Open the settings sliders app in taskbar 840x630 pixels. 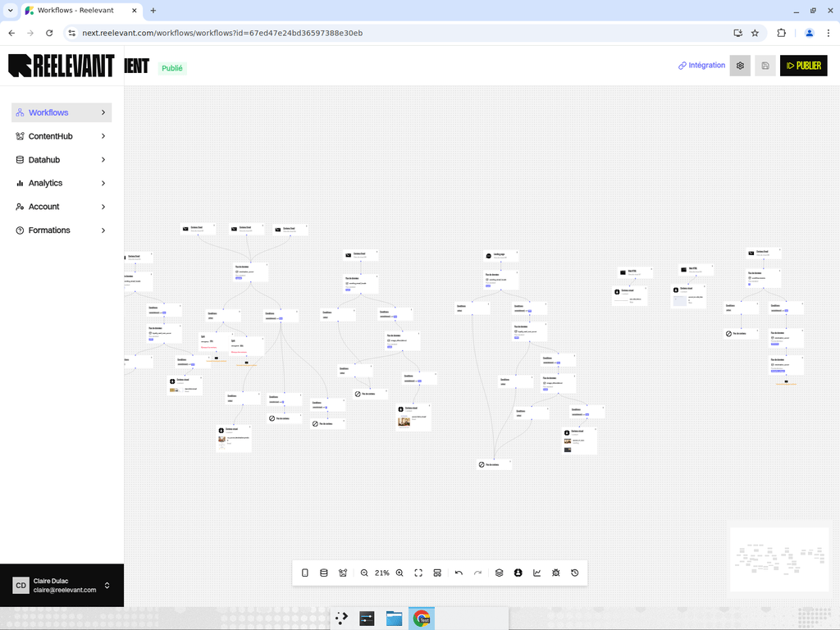pos(367,619)
